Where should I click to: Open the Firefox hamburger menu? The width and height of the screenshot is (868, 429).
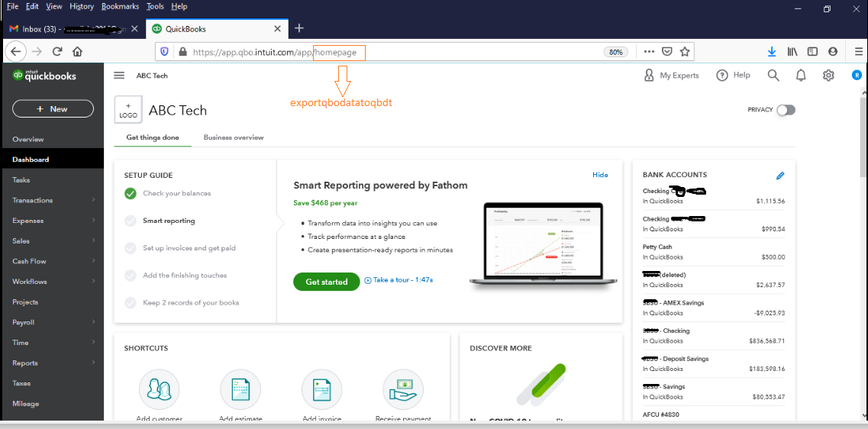(859, 51)
